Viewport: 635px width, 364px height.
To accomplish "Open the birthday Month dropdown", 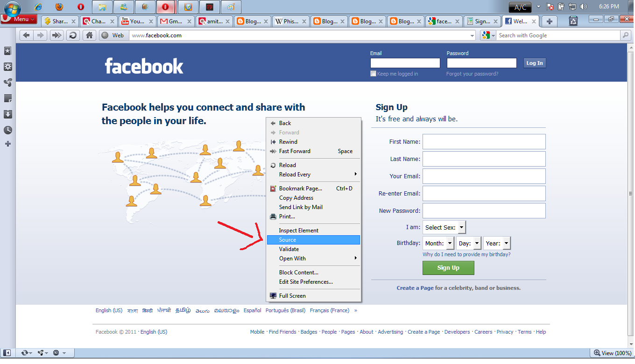I will pyautogui.click(x=438, y=243).
